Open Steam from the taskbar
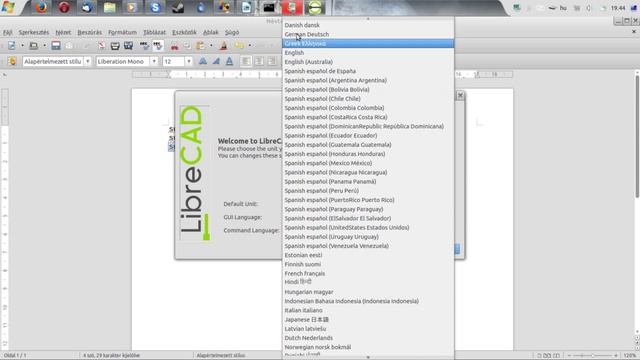The image size is (640, 360). coord(178,7)
